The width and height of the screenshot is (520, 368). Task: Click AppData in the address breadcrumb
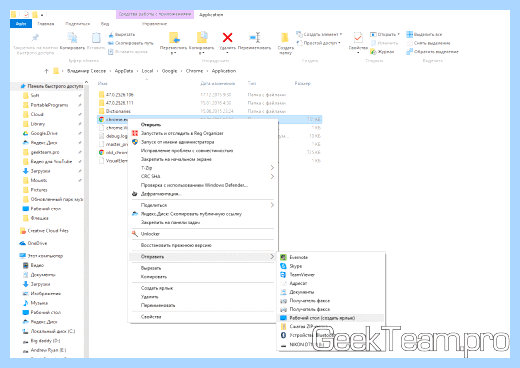point(124,71)
